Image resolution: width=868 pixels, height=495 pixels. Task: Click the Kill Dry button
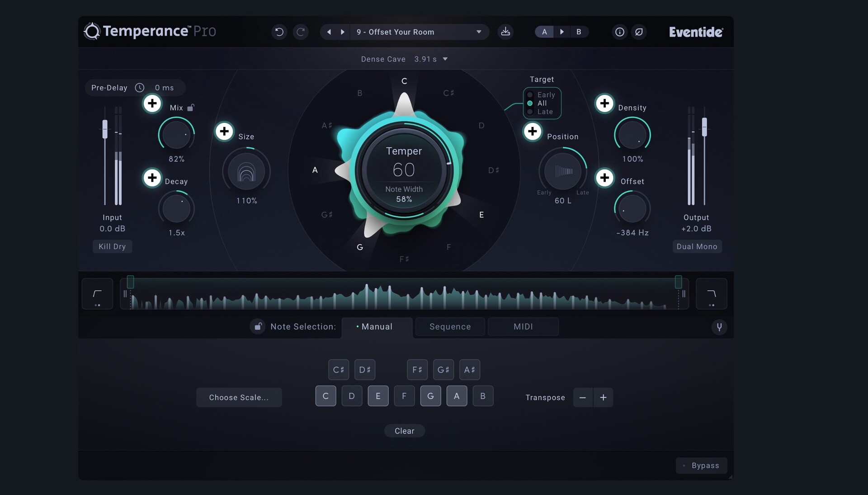click(x=112, y=246)
